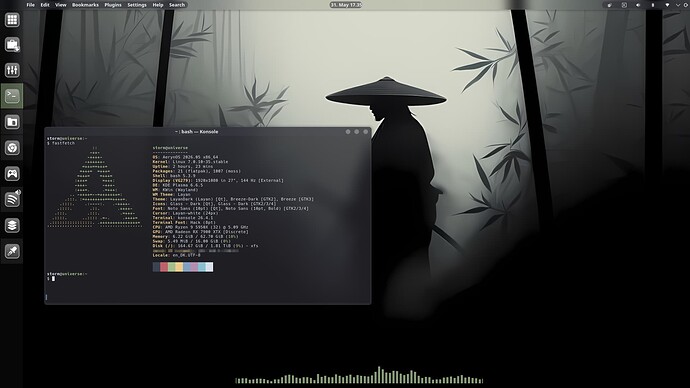Click the cyan color block in terminal
Image resolution: width=690 pixels, height=388 pixels.
(x=202, y=267)
